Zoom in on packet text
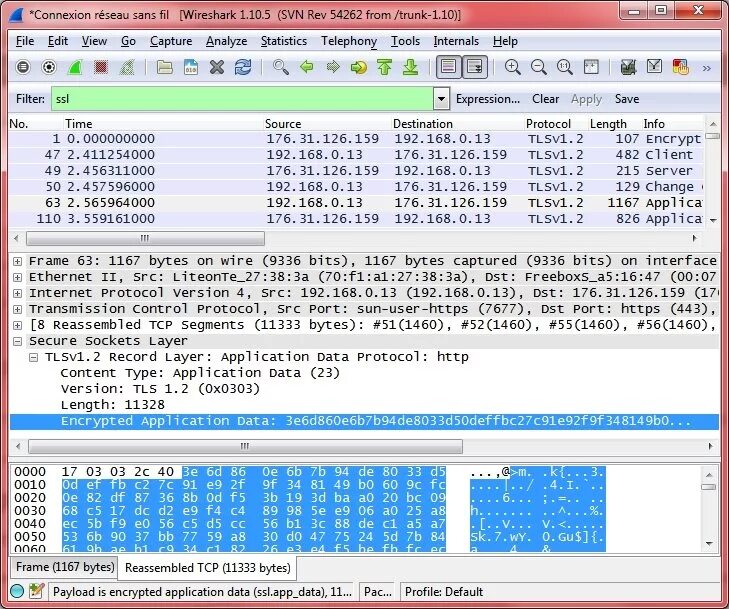Image resolution: width=729 pixels, height=609 pixels. click(x=512, y=67)
